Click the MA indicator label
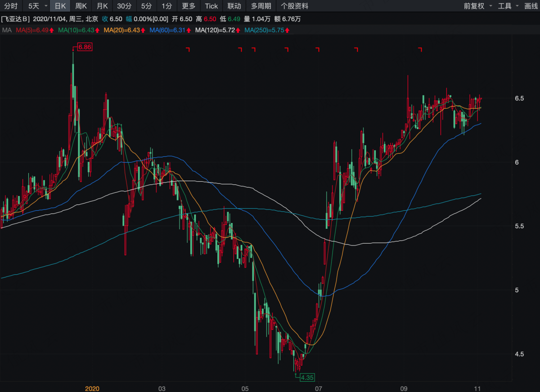This screenshot has width=540, height=392. (6, 30)
